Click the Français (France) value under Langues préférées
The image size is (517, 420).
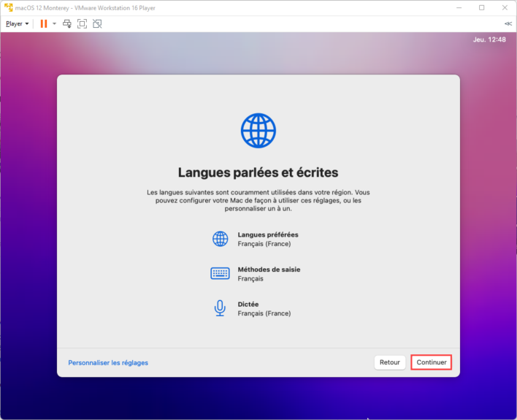click(264, 244)
